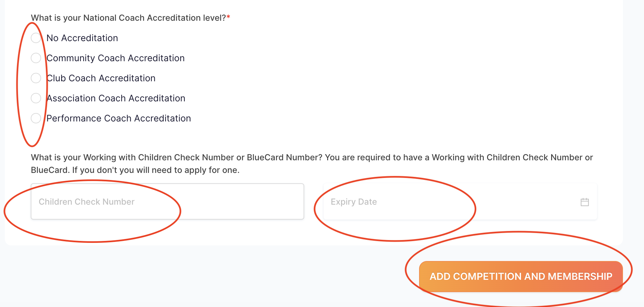Click the "Expiry Date" placeholder text

point(354,202)
